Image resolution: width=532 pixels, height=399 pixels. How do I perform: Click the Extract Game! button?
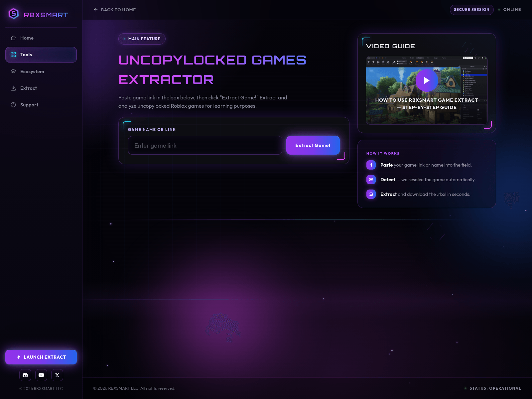[313, 145]
